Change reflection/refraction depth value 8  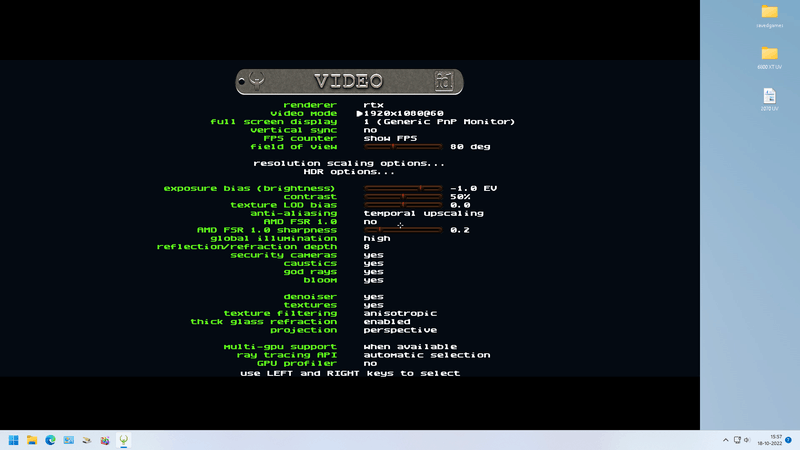[x=366, y=246]
